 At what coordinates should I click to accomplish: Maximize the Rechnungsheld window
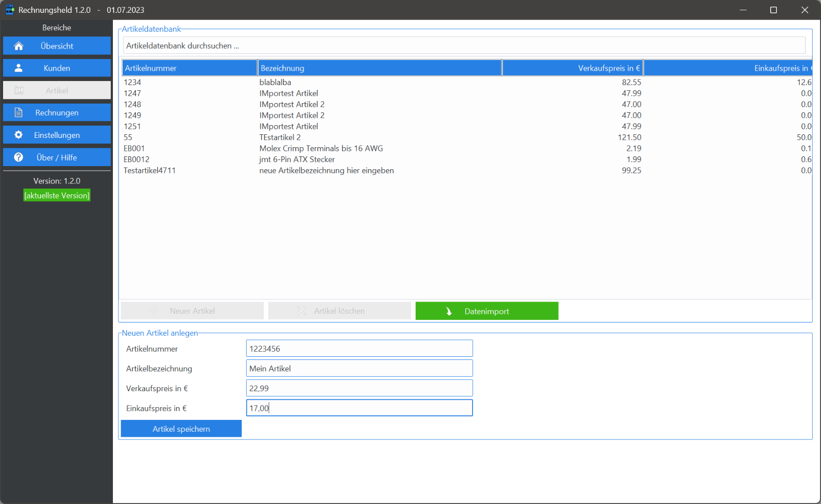[x=773, y=10]
